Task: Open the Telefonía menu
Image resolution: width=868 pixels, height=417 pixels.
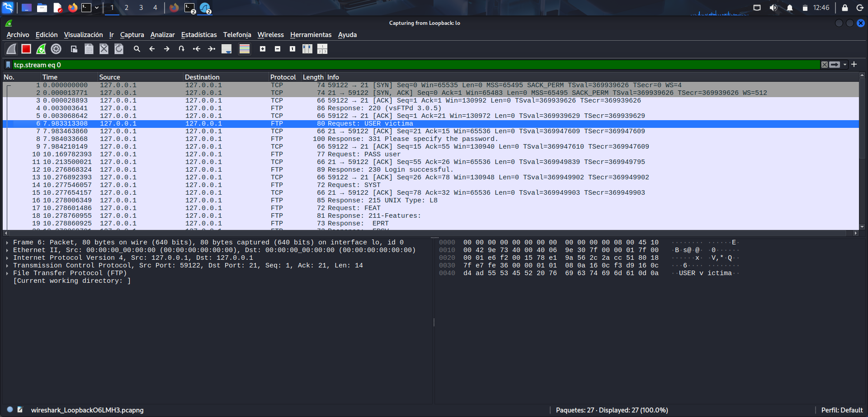Action: coord(237,35)
